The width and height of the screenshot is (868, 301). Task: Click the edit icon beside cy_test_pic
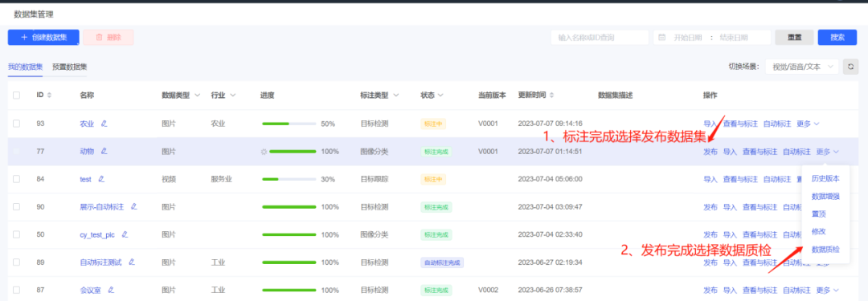tap(125, 234)
